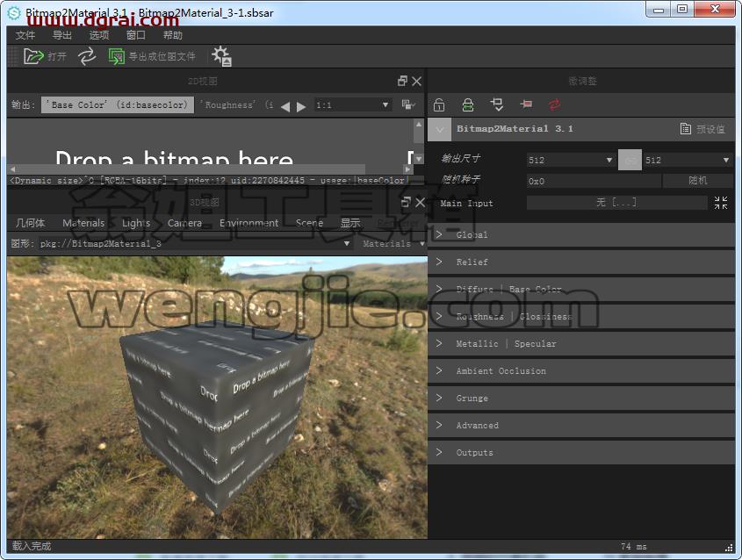
Task: Click the shrink arrows beside Main Input
Action: pyautogui.click(x=721, y=203)
